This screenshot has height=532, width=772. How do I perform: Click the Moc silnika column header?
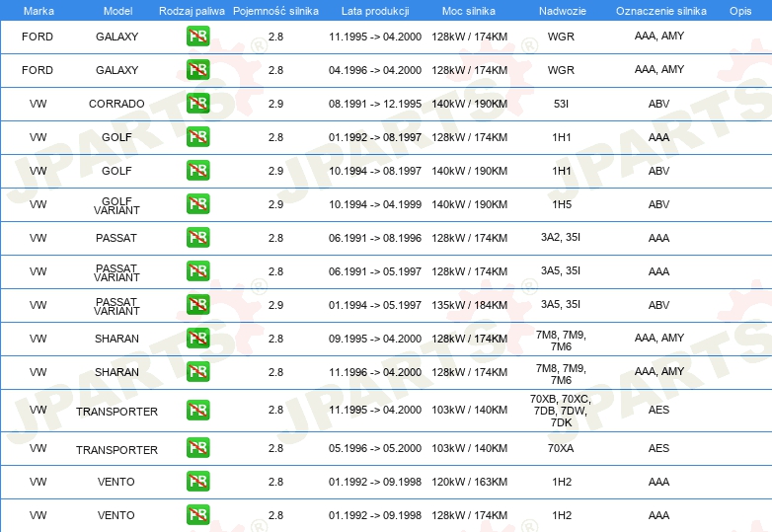pyautogui.click(x=469, y=11)
